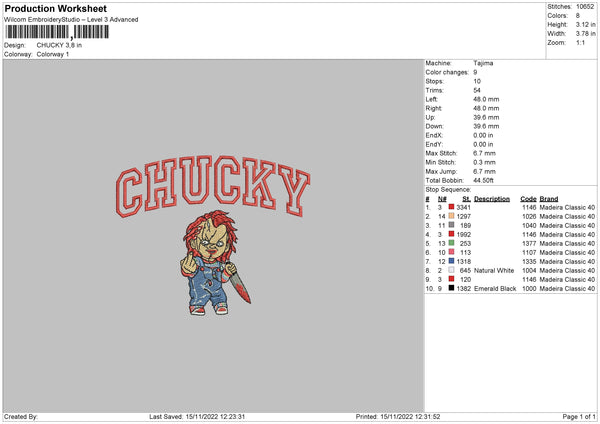The image size is (600, 424).
Task: Click the Production Worksheet title
Action: pos(55,8)
